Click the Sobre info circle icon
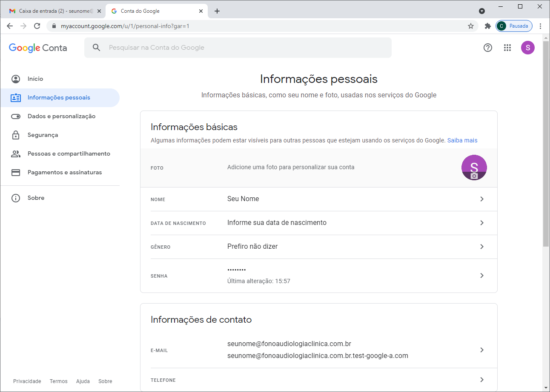The width and height of the screenshot is (550, 392). click(16, 198)
